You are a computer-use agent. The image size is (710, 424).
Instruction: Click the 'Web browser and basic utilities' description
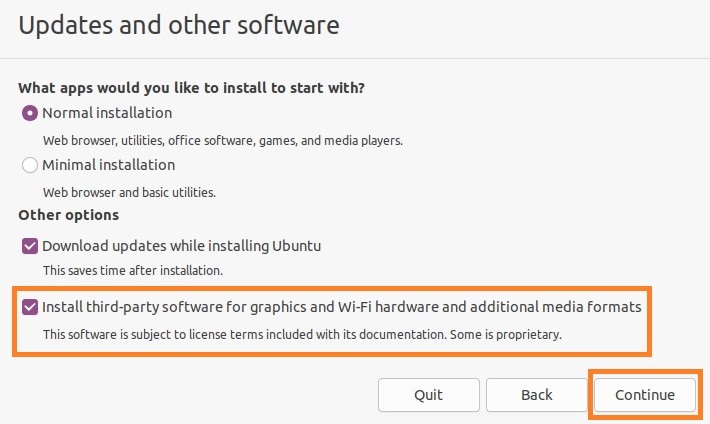click(130, 193)
